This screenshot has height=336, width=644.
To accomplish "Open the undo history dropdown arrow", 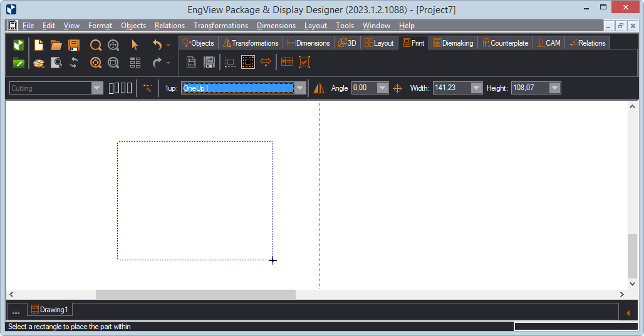I will click(168, 46).
